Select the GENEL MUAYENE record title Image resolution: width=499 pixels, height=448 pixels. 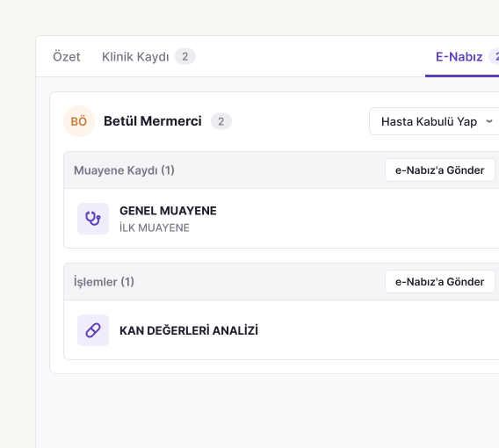point(168,211)
